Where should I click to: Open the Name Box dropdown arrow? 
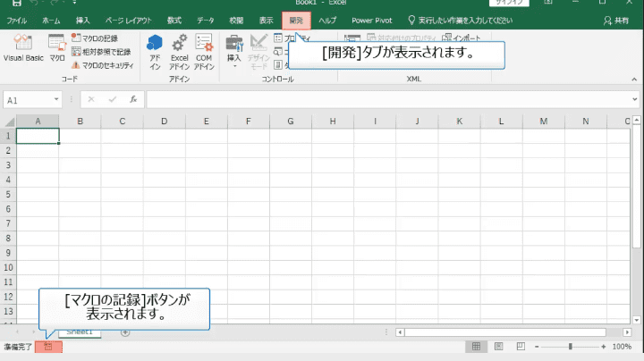(x=56, y=100)
